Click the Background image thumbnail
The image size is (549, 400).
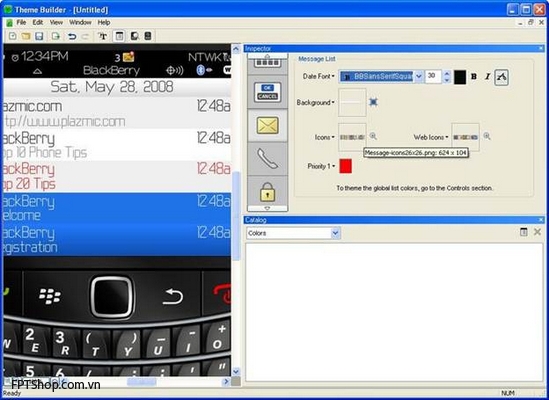352,102
